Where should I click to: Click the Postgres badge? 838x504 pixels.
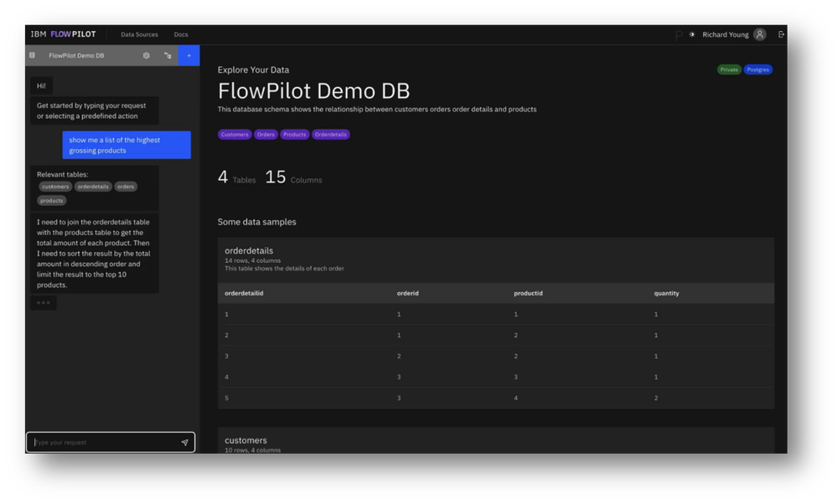tap(758, 69)
